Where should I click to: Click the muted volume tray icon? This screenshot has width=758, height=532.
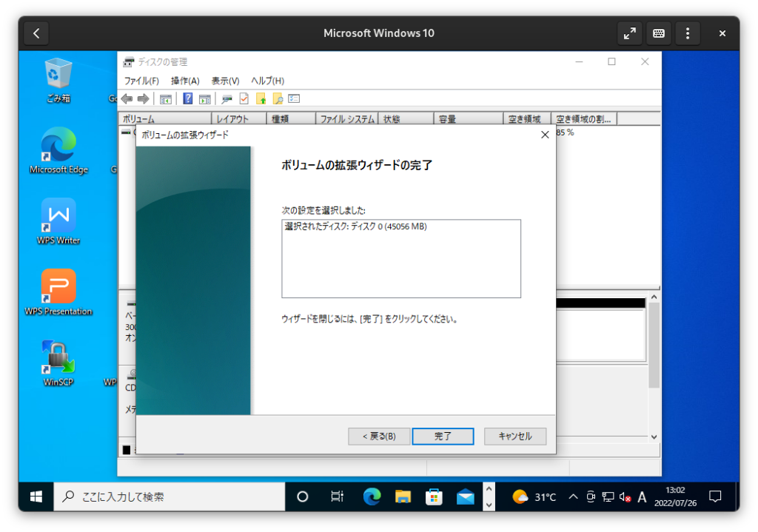[625, 497]
